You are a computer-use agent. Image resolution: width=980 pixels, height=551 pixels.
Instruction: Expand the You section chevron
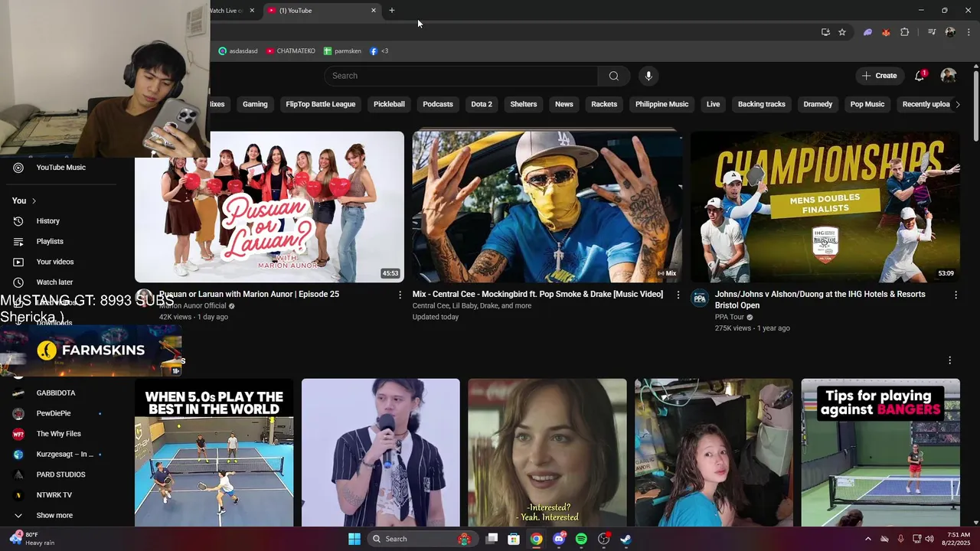pyautogui.click(x=34, y=201)
